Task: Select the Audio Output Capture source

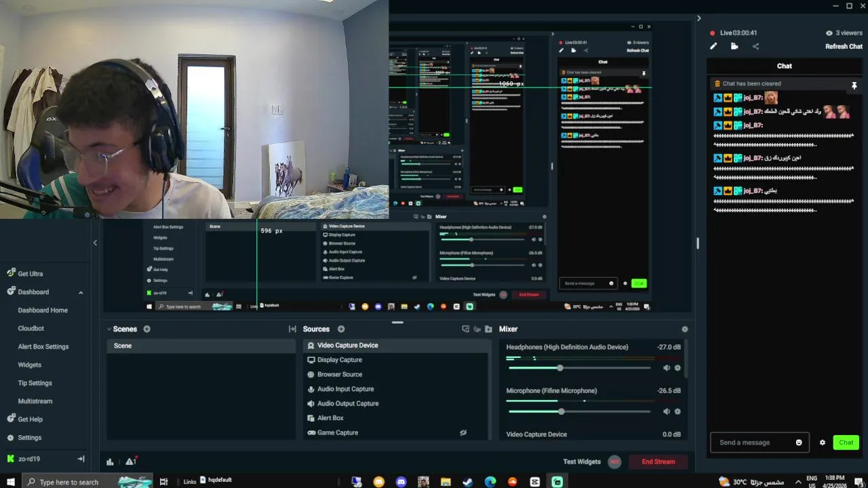Action: point(396,403)
